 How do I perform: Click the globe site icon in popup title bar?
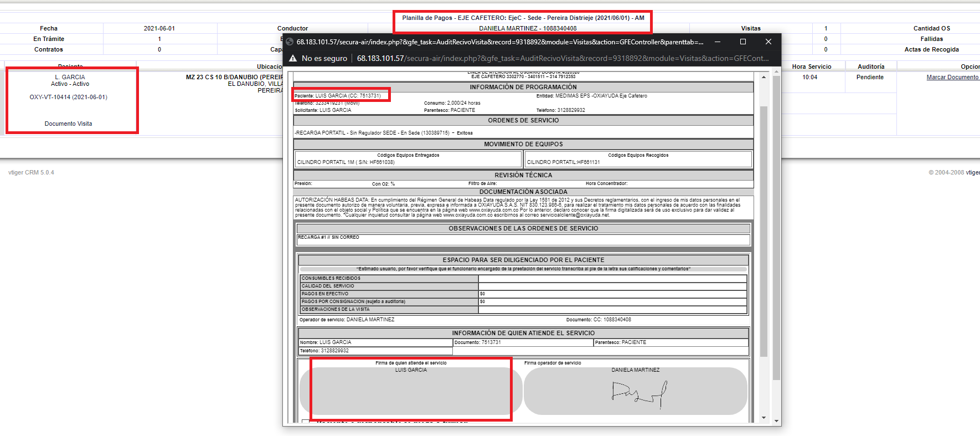click(x=290, y=42)
